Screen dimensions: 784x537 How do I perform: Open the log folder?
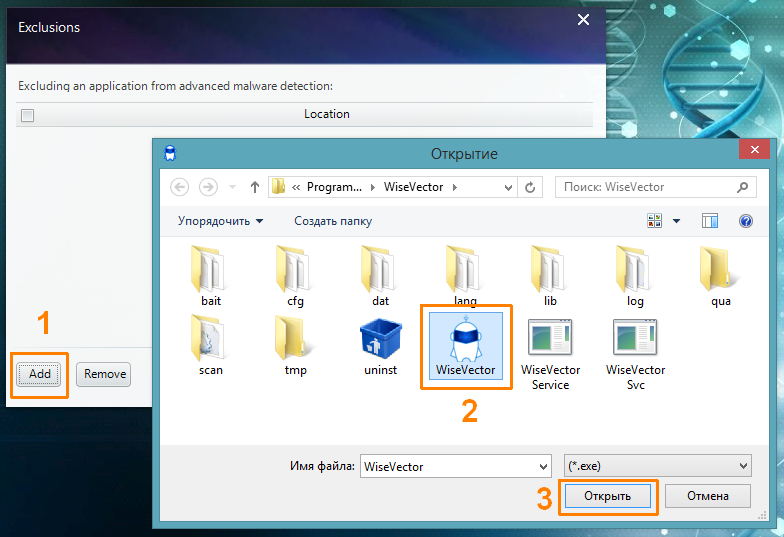point(636,276)
